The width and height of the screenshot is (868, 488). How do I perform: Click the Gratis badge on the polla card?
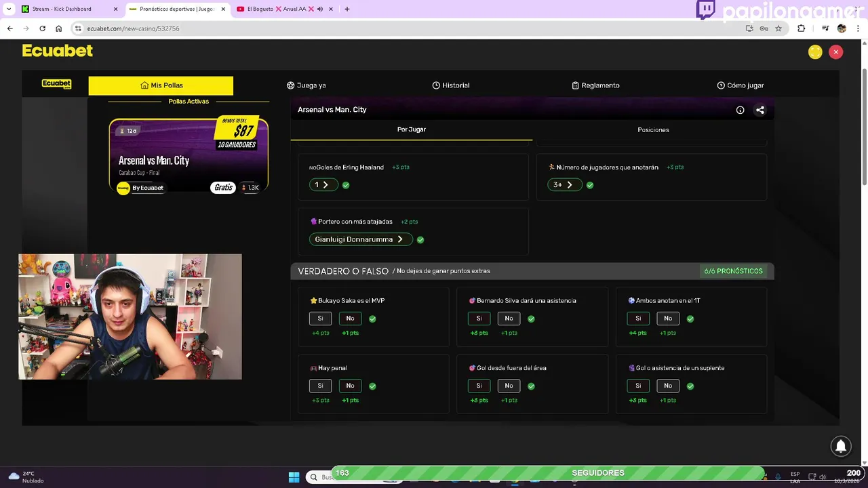[223, 188]
